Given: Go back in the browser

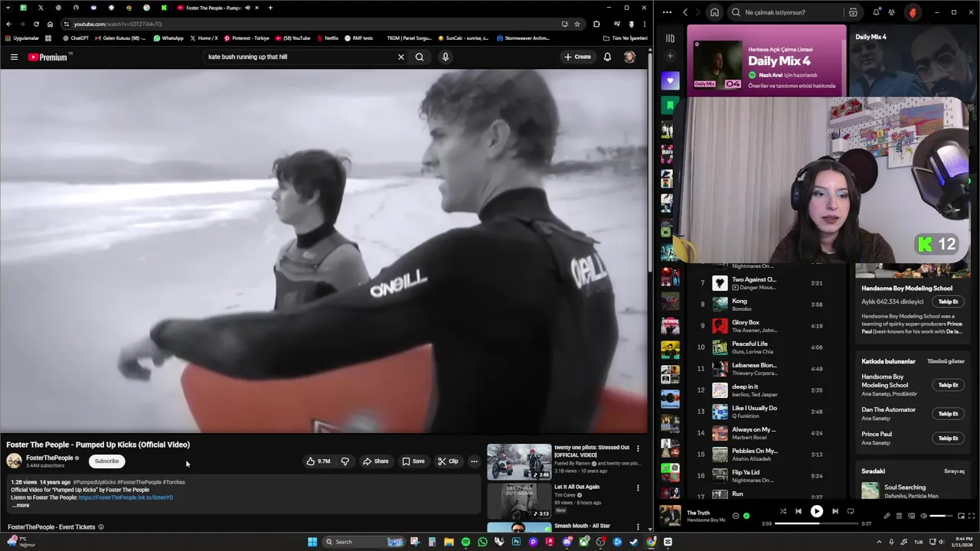Looking at the screenshot, I should coord(8,24).
